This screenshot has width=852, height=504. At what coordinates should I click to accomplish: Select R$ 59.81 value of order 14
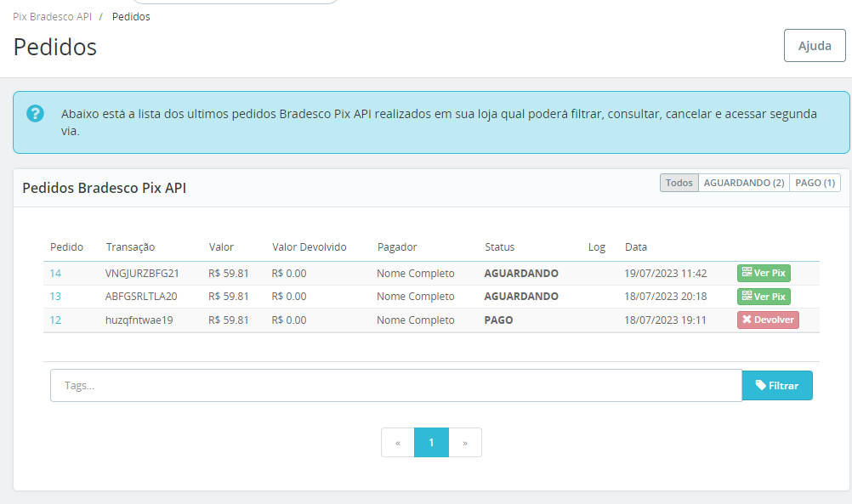pyautogui.click(x=228, y=273)
